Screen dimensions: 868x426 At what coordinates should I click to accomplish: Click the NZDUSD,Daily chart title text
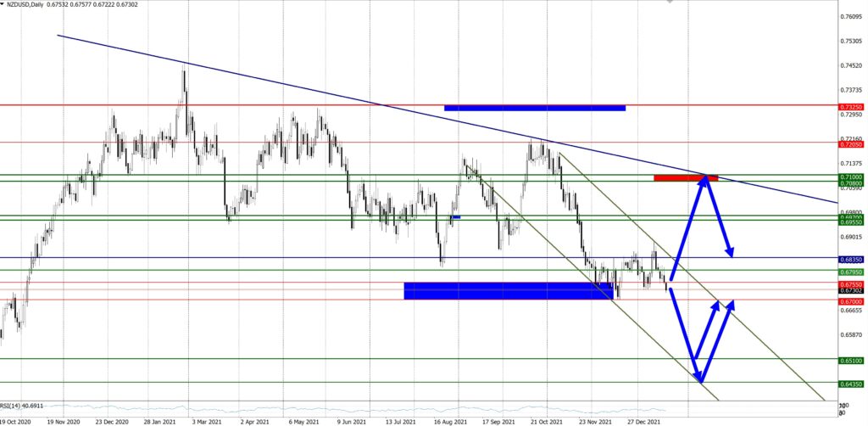coord(31,5)
